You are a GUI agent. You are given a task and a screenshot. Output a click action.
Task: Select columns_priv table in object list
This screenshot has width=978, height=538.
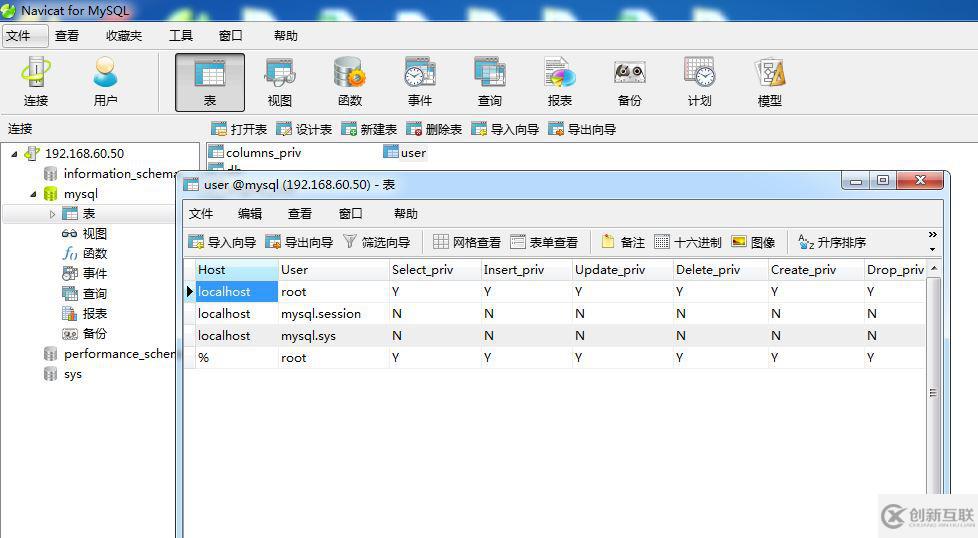(255, 153)
